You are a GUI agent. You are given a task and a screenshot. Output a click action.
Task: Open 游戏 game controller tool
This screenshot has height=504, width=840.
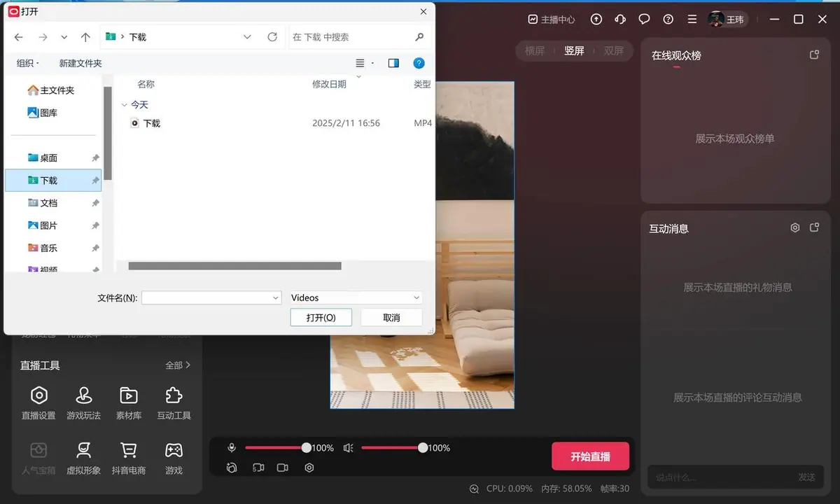(x=174, y=458)
